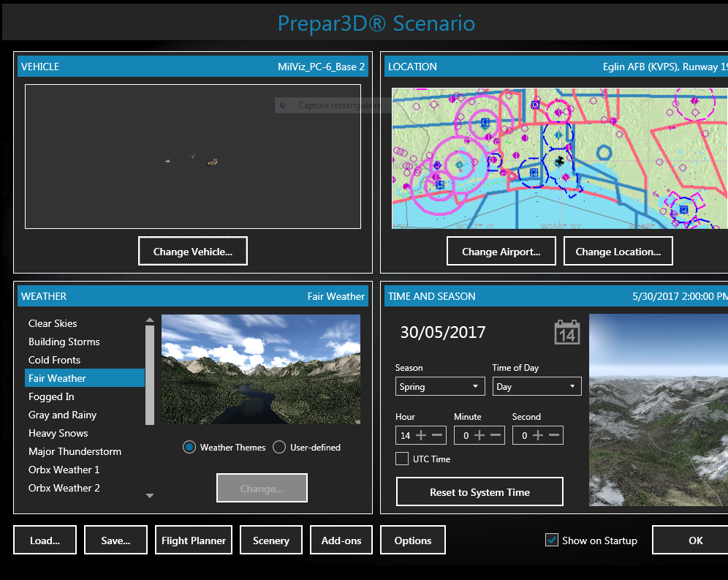Click the weather list scroll up arrow

pos(150,320)
